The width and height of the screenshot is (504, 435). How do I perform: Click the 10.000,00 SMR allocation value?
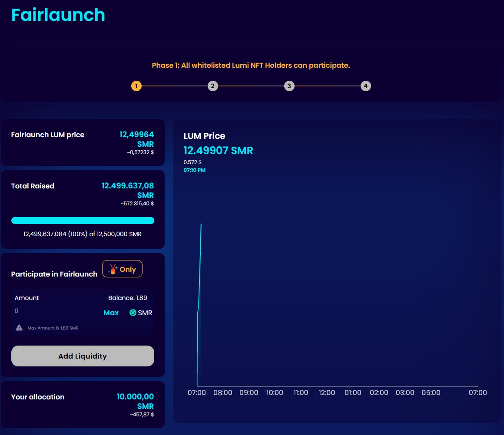[x=135, y=401]
